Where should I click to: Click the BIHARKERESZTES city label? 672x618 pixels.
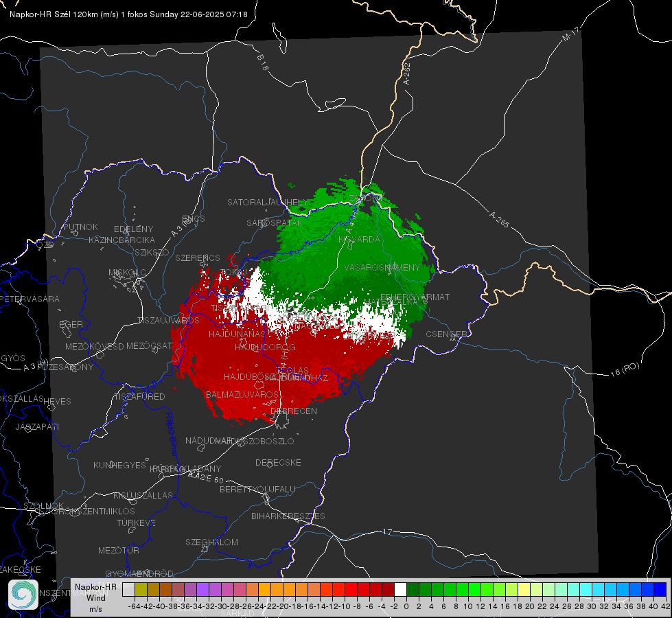pos(288,516)
